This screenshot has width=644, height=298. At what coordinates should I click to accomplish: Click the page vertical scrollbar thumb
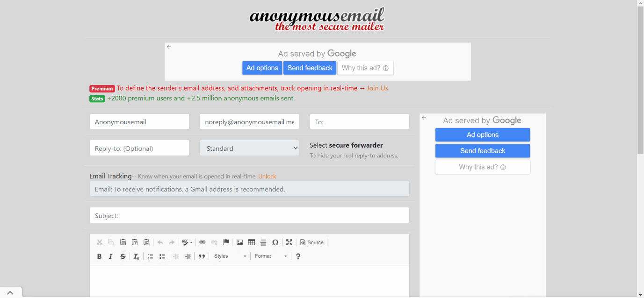640,80
